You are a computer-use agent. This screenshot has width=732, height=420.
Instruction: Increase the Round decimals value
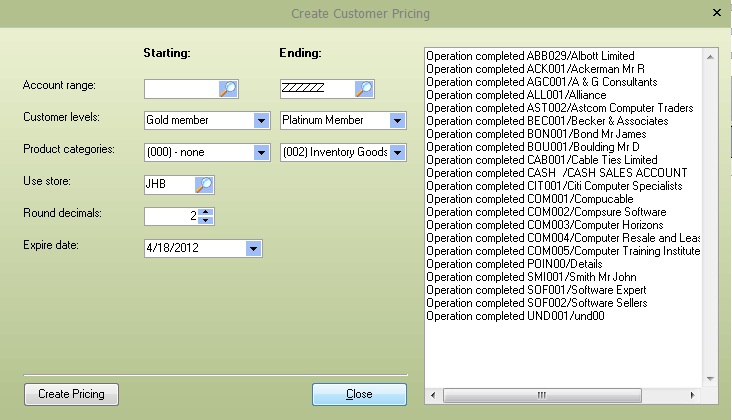click(x=206, y=212)
